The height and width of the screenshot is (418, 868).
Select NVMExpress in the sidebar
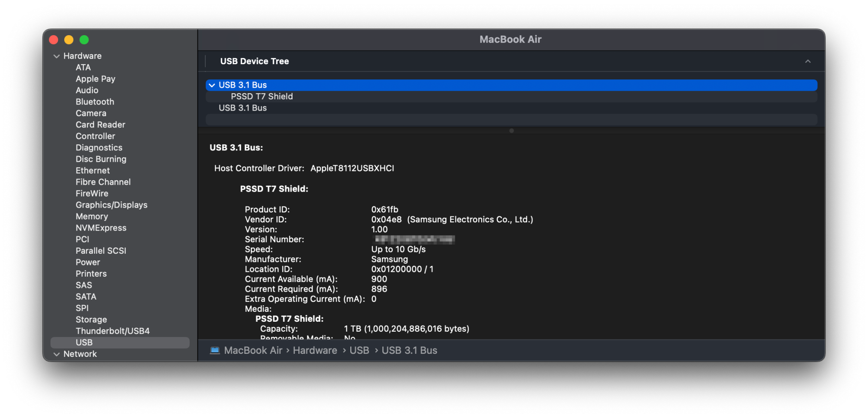[x=101, y=228]
